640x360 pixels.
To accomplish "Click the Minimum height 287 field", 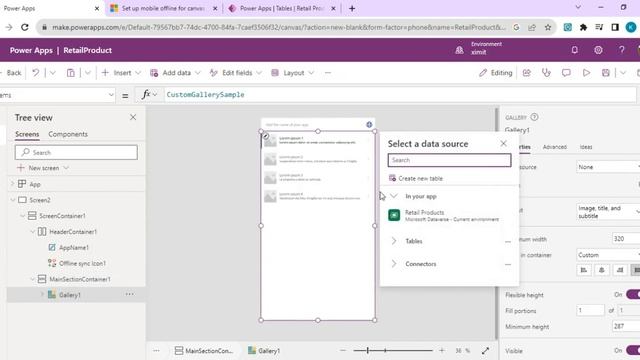I will coord(626,326).
